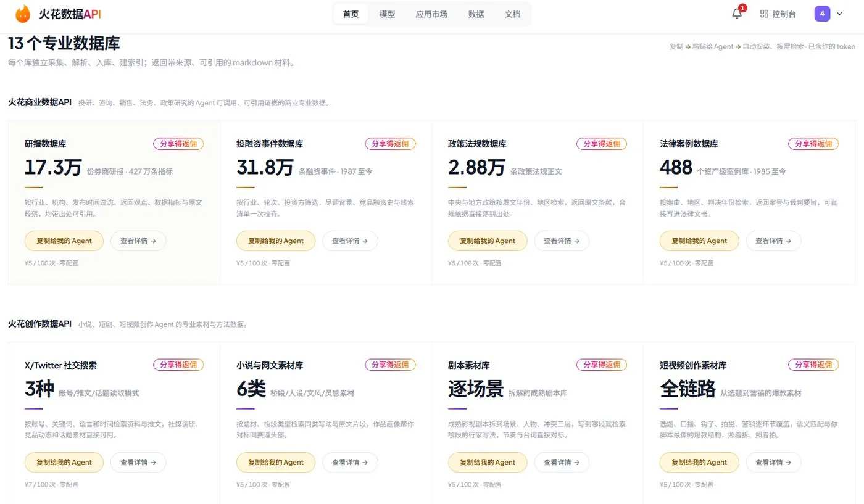View details of 短视频创作素材库

click(773, 462)
